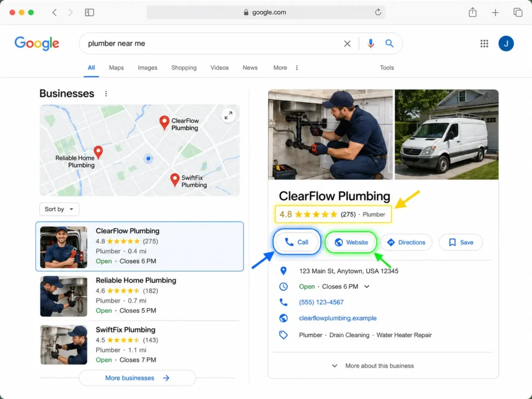The height and width of the screenshot is (399, 532).
Task: Save ClearFlow Plumbing with Save button
Action: (461, 242)
